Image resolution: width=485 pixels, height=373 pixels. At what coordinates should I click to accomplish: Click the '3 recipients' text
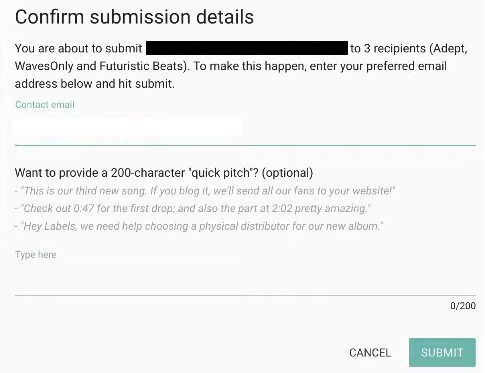pyautogui.click(x=395, y=49)
